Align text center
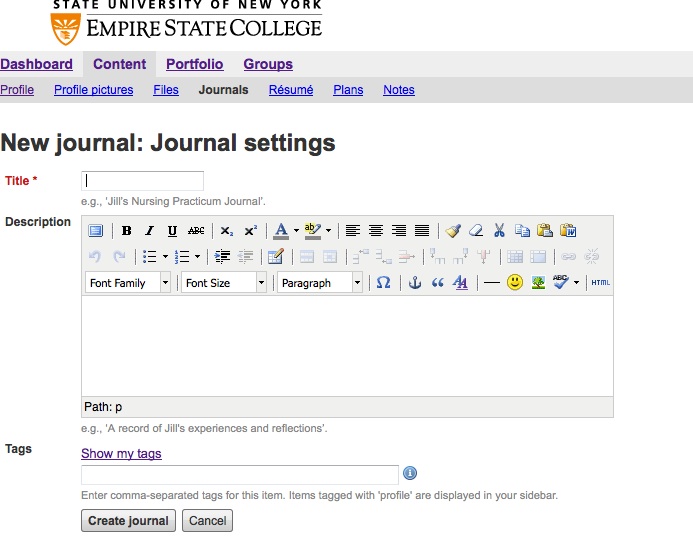The height and width of the screenshot is (543, 693). click(376, 231)
